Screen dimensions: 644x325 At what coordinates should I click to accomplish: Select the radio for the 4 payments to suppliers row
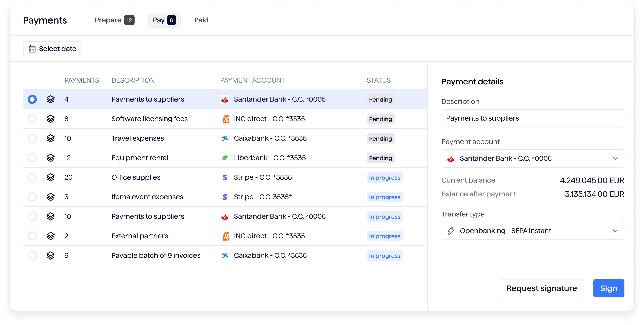(32, 99)
